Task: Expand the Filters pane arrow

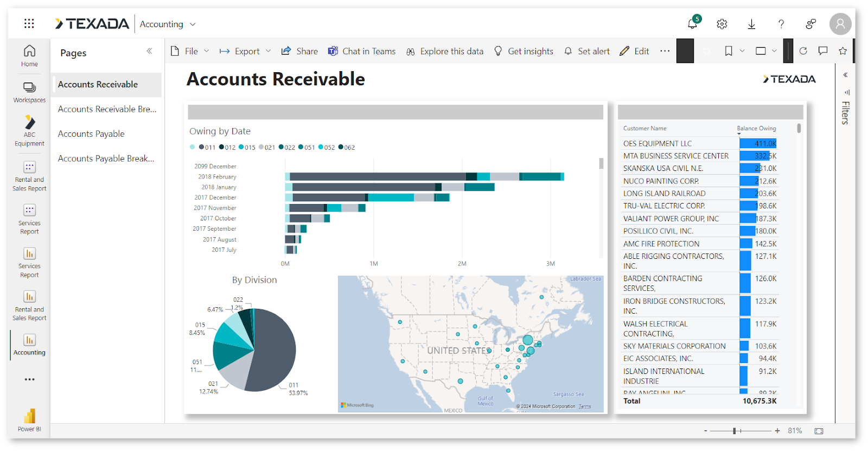Action: click(x=845, y=75)
